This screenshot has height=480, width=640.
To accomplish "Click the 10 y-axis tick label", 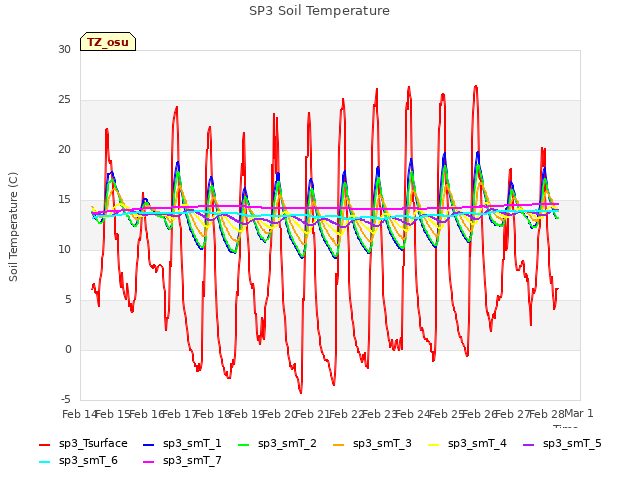I will pyautogui.click(x=64, y=249).
